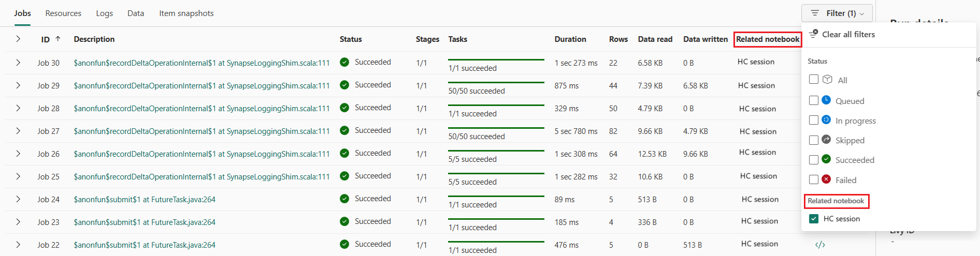Sort by the Duration column header
This screenshot has width=980, height=256.
pyautogui.click(x=570, y=39)
